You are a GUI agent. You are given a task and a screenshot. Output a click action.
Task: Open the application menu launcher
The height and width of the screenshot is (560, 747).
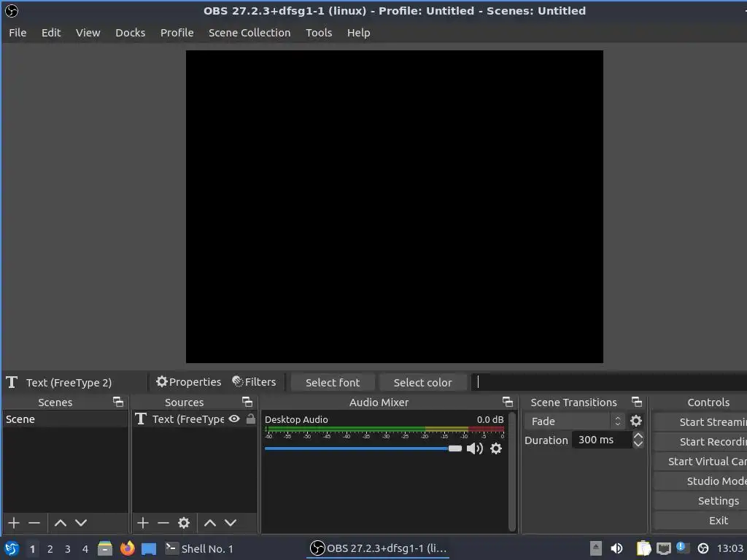click(x=12, y=548)
